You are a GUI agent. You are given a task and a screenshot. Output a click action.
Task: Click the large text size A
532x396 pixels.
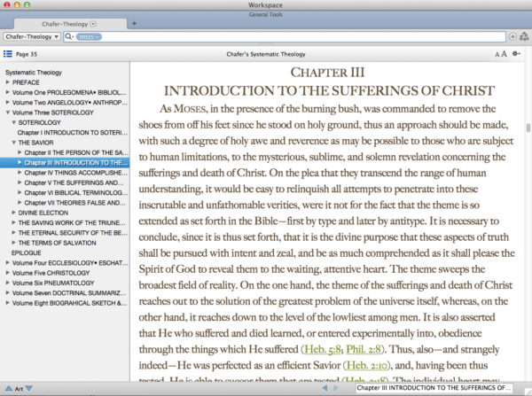[505, 54]
